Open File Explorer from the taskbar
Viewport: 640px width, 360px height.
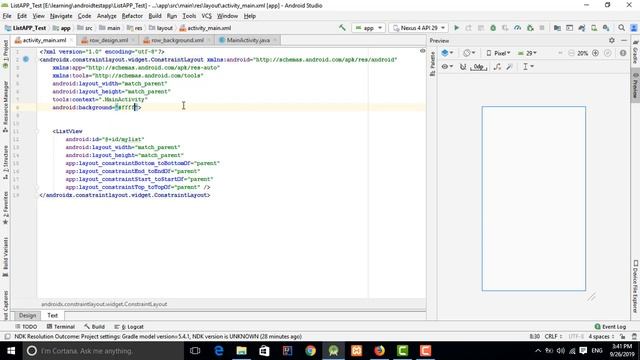coord(241,351)
